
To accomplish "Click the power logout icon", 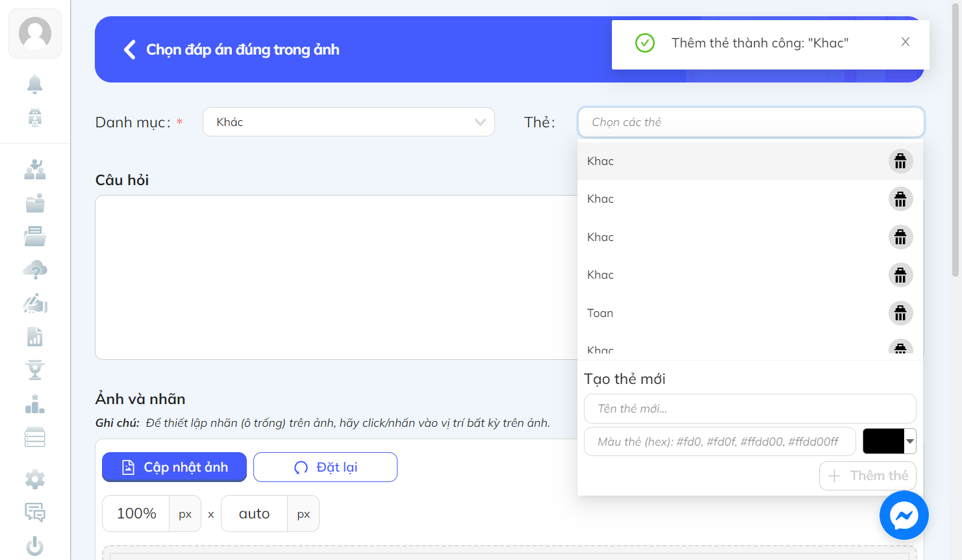I will pyautogui.click(x=35, y=546).
